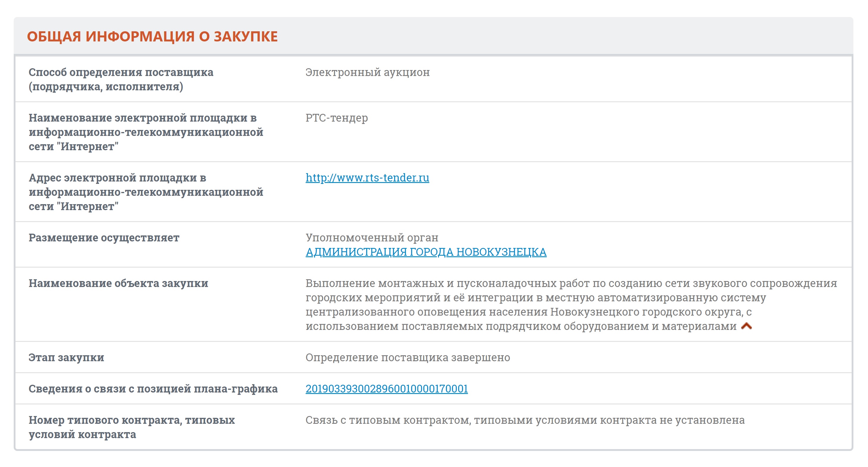Select the value РТС-тендер
Screen dimensions: 868x467
tap(336, 118)
